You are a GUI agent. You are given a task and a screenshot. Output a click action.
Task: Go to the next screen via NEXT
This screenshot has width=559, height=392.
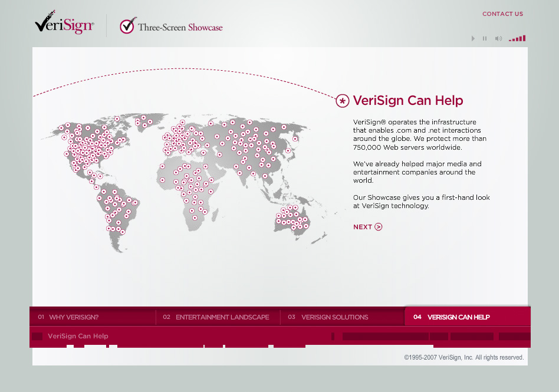coord(367,227)
